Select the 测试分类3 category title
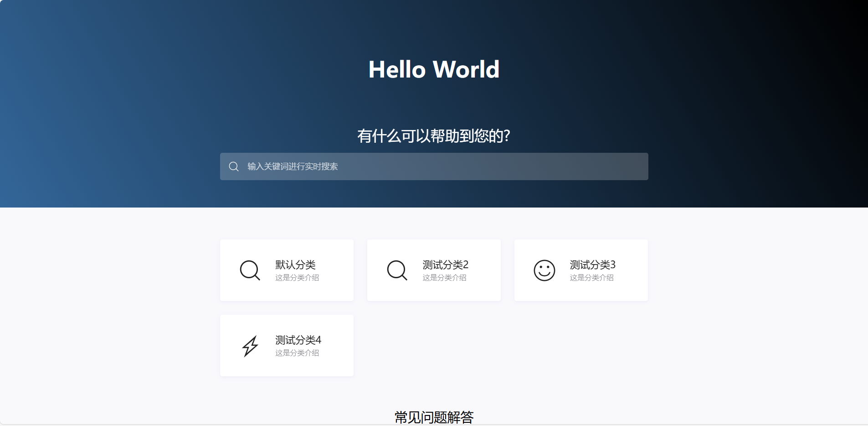This screenshot has height=426, width=868. click(x=592, y=265)
